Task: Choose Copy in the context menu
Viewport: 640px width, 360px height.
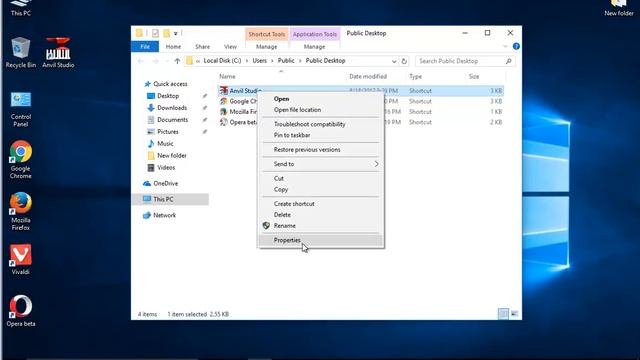Action: click(321, 189)
